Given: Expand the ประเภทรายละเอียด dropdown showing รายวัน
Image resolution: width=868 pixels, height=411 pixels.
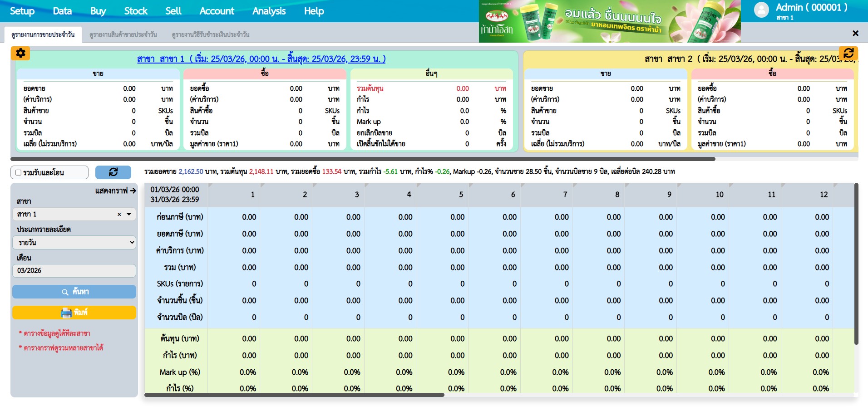Looking at the screenshot, I should coord(74,243).
